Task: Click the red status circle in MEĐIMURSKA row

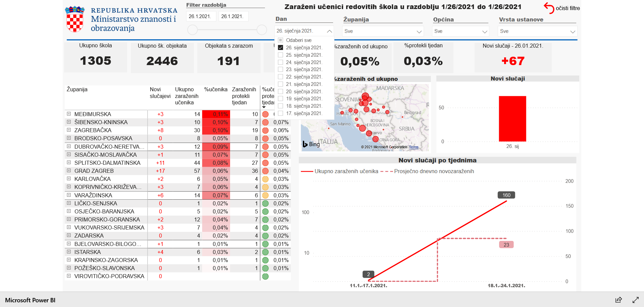Action: [265, 114]
